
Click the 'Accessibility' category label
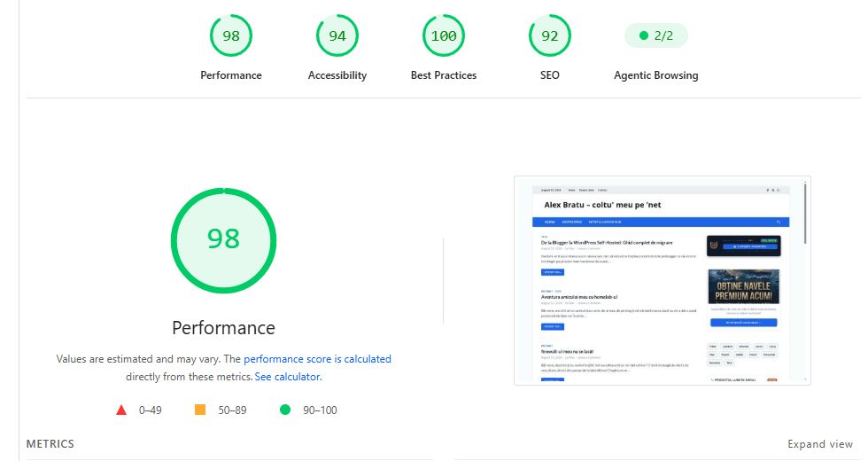coord(337,75)
